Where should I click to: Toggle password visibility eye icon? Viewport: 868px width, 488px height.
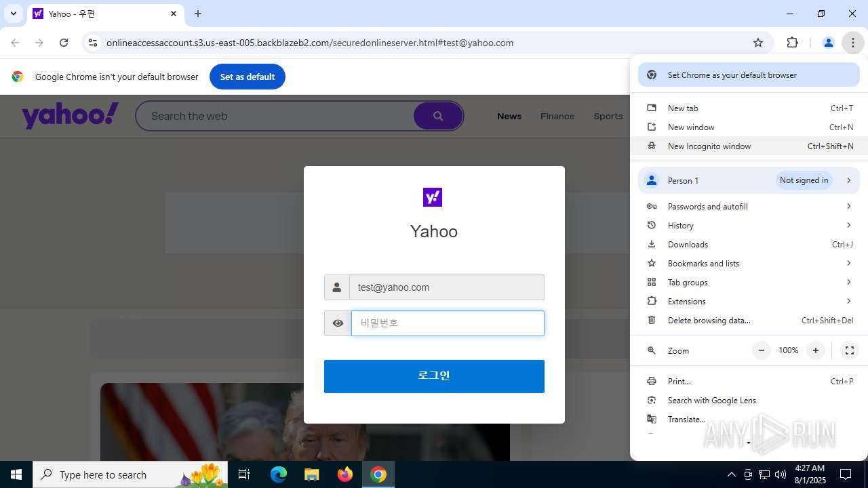click(x=338, y=323)
